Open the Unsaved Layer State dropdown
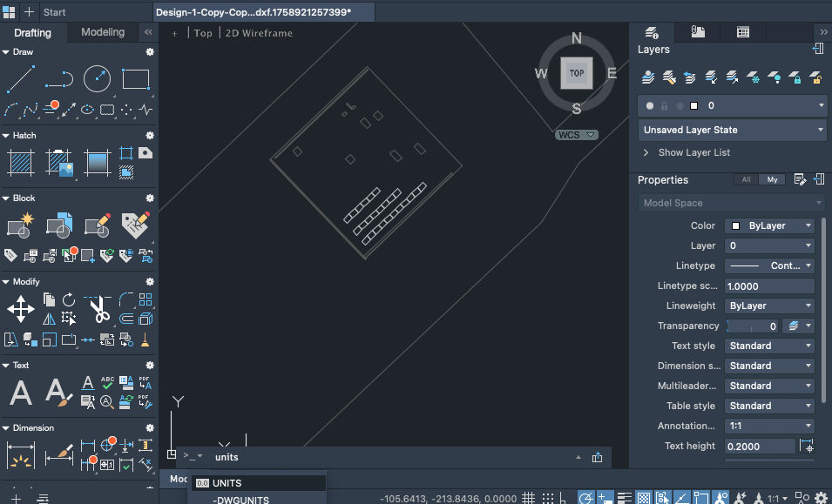The image size is (832, 504). [733, 130]
